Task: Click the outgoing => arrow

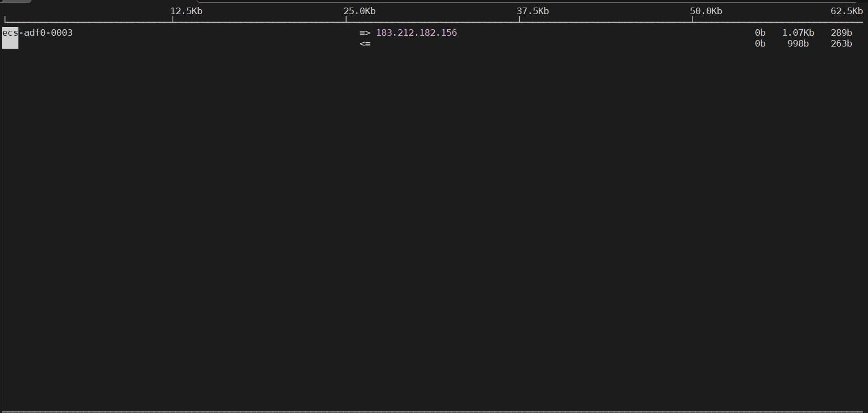Action: click(x=365, y=32)
